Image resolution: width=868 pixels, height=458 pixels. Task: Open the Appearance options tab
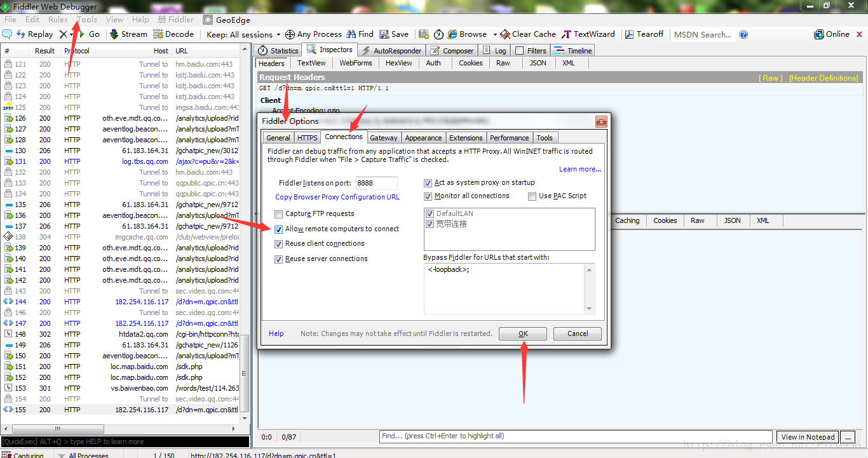[x=423, y=137]
